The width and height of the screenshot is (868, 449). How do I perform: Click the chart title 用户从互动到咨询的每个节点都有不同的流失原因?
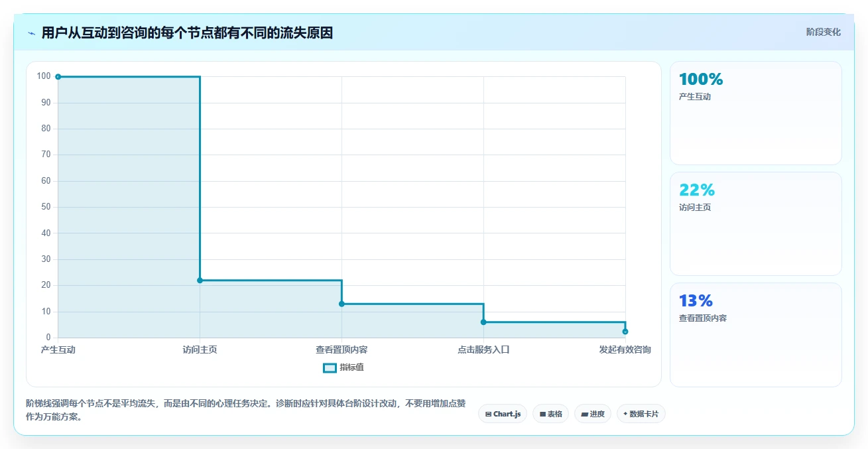pyautogui.click(x=187, y=33)
